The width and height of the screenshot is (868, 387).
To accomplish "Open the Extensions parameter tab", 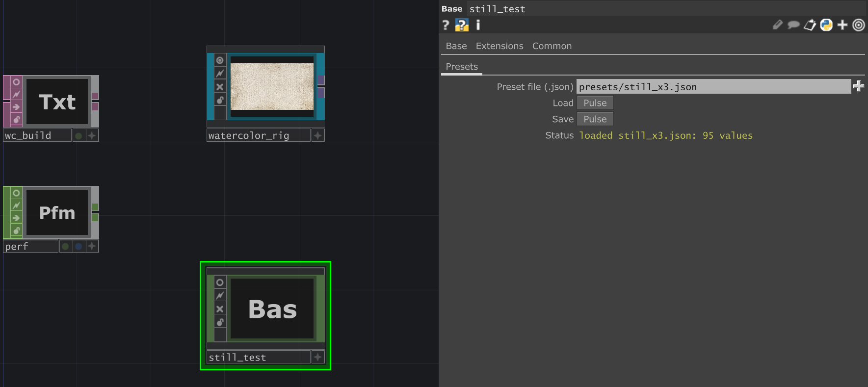I will pos(500,46).
